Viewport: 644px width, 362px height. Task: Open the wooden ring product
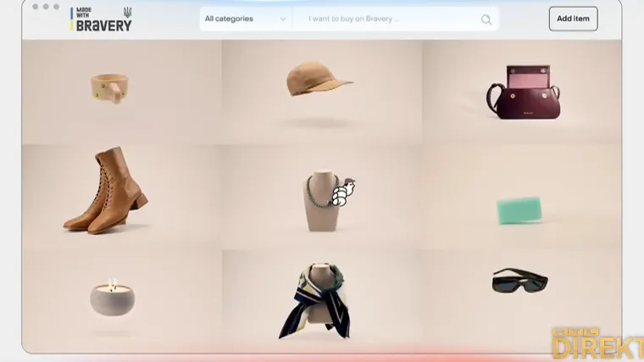click(x=107, y=88)
